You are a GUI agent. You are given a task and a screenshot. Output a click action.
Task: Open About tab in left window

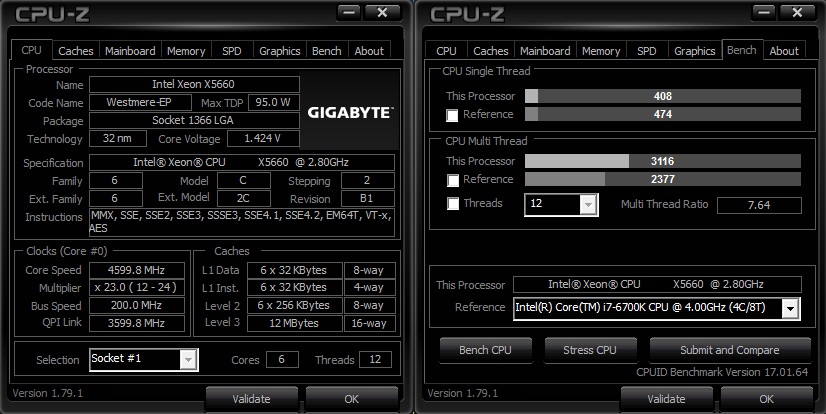point(369,51)
